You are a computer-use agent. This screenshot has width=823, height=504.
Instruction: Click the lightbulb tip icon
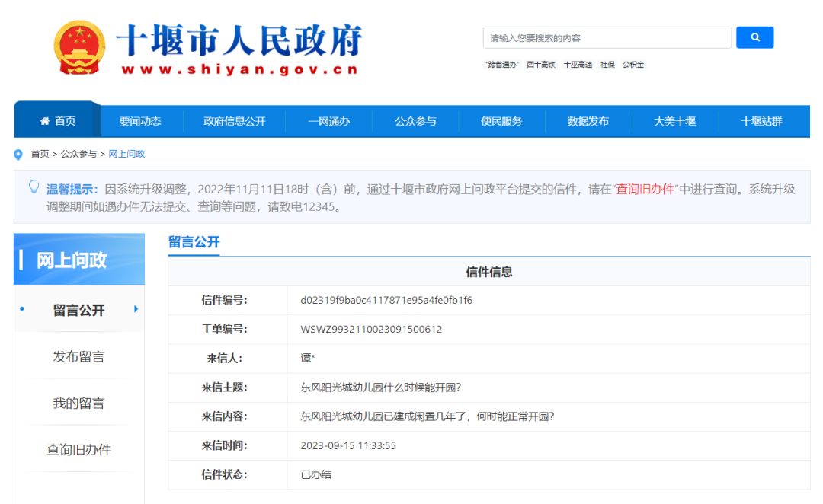[x=34, y=187]
